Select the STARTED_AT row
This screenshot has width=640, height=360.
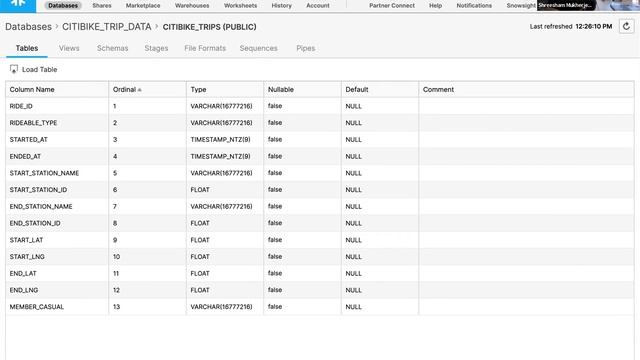(x=320, y=140)
